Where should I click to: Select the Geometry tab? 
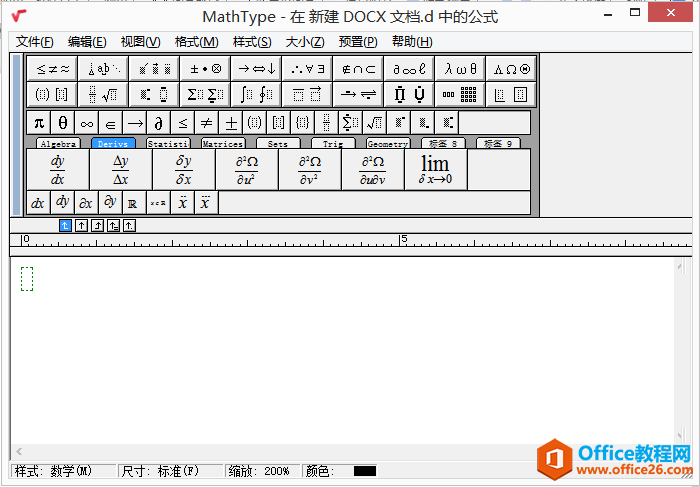(x=387, y=144)
